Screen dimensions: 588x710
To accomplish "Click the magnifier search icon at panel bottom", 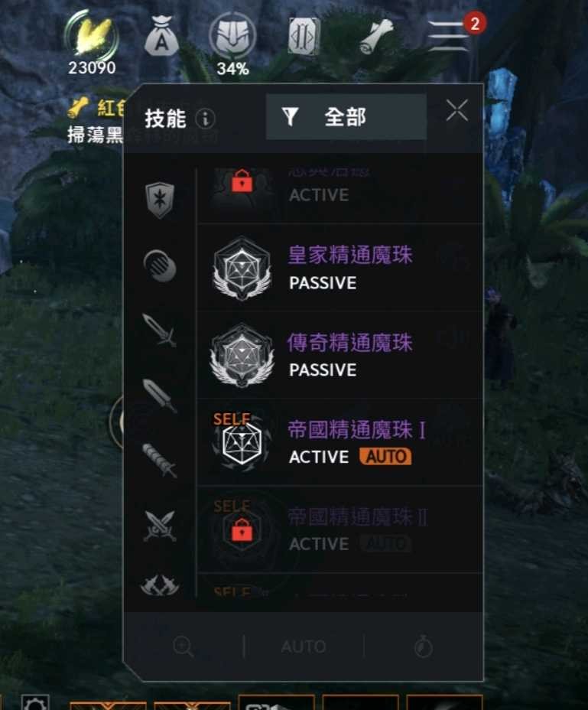I will (x=184, y=646).
